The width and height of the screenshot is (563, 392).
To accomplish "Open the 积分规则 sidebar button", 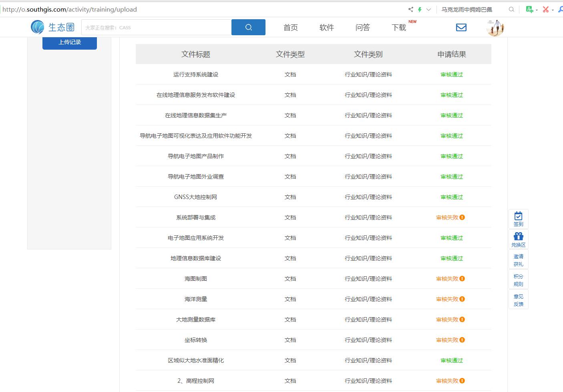I will coord(519,280).
